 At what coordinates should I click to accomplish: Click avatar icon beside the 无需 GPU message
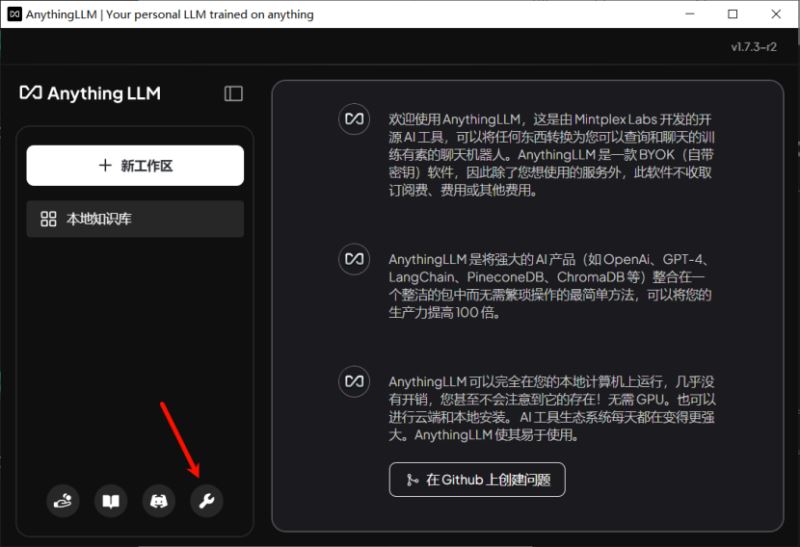point(354,381)
